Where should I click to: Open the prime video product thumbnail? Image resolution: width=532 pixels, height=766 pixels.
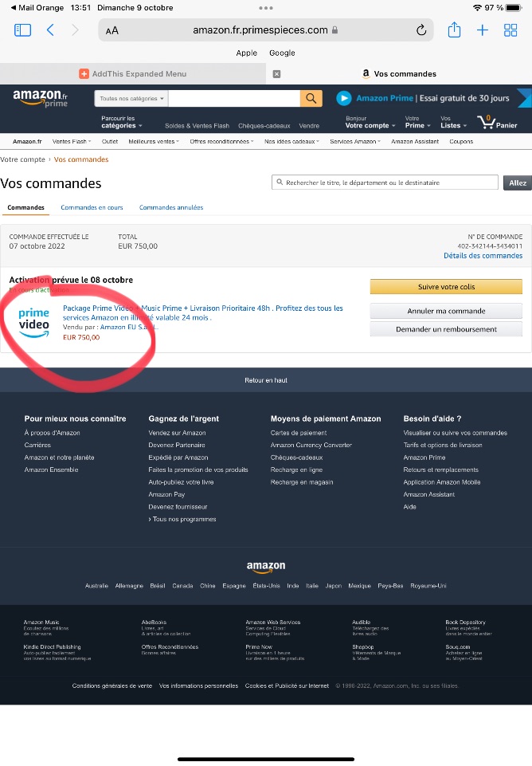(33, 322)
